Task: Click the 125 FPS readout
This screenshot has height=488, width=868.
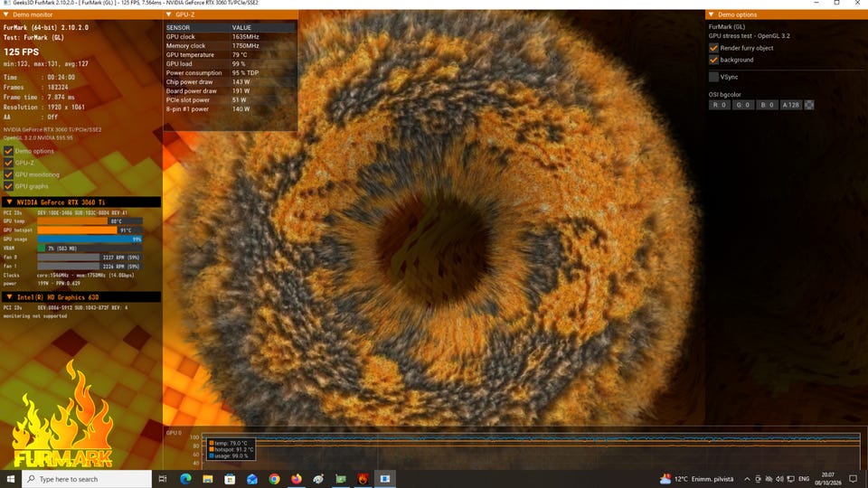Action: pyautogui.click(x=21, y=52)
